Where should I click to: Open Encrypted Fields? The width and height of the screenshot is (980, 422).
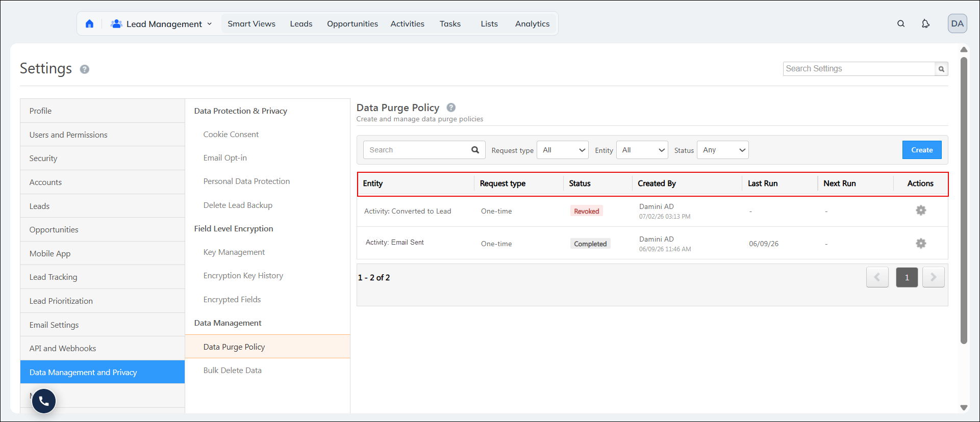coord(232,299)
